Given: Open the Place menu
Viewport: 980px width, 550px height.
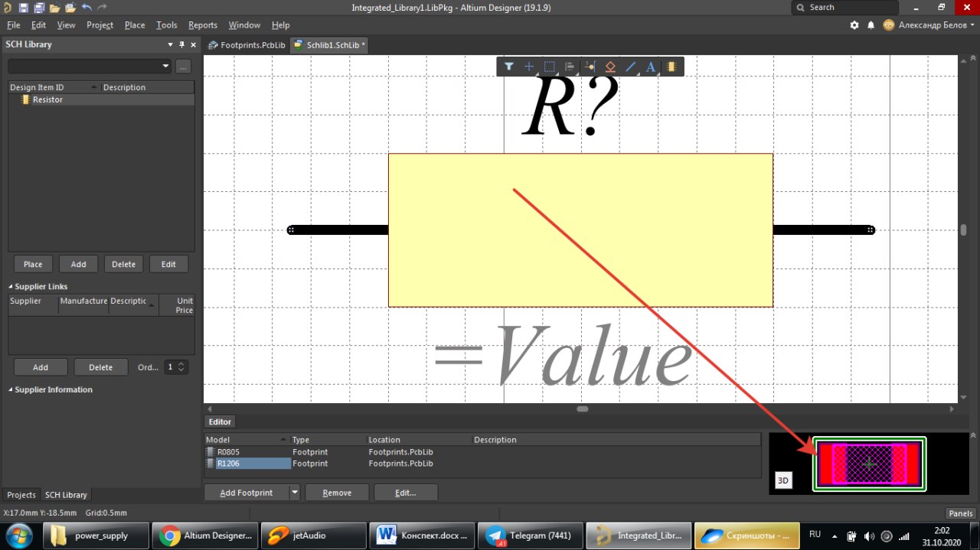Looking at the screenshot, I should point(135,24).
